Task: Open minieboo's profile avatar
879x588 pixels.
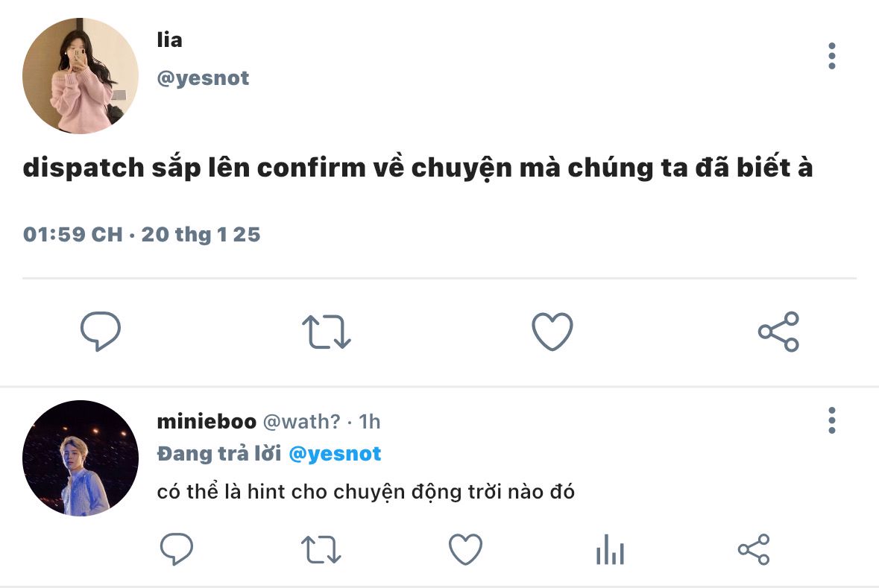Action: [81, 458]
